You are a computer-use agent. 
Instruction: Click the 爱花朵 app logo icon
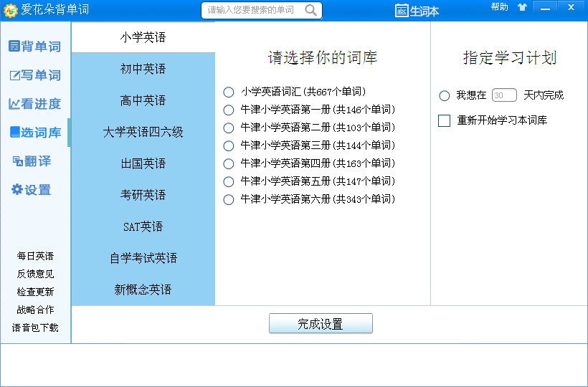pyautogui.click(x=10, y=10)
